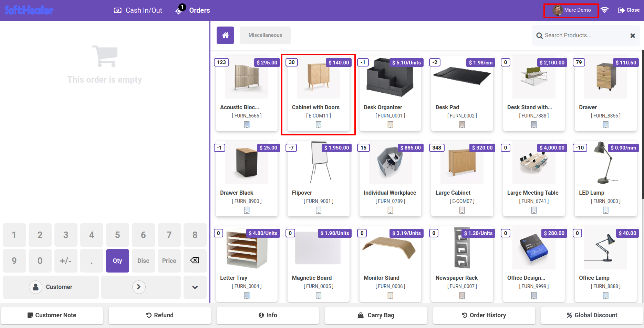Click the $ 2,100.00 price tag
This screenshot has width=644, height=328.
click(x=552, y=62)
